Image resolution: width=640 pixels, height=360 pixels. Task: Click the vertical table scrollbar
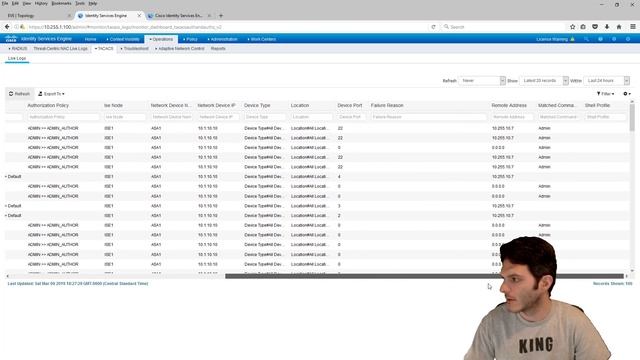[632, 118]
